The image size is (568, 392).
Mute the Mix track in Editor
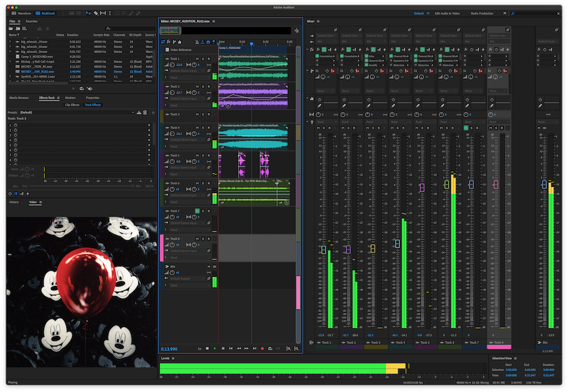click(208, 266)
